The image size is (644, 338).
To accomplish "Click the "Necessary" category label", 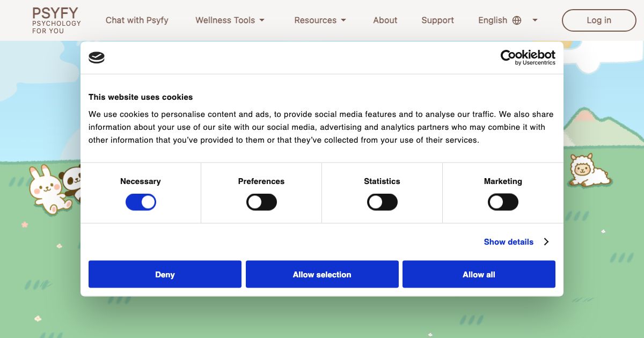I will 141,181.
